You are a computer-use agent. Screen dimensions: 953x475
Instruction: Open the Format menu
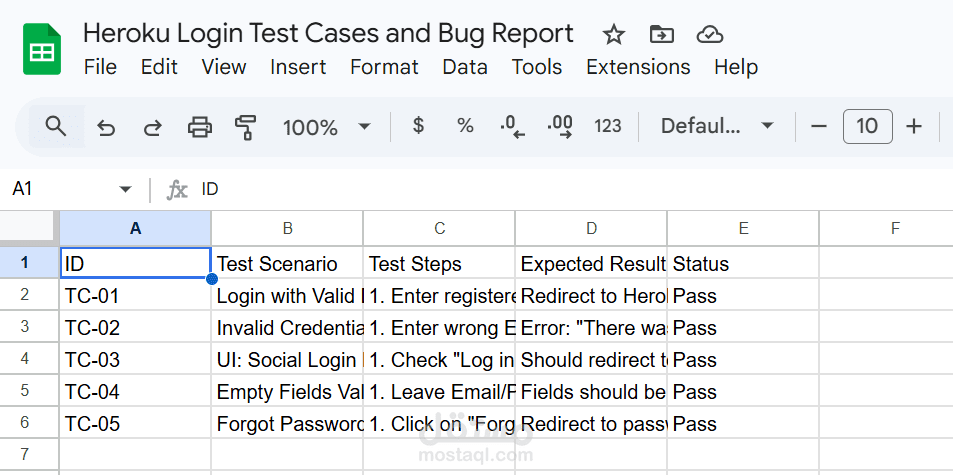384,67
